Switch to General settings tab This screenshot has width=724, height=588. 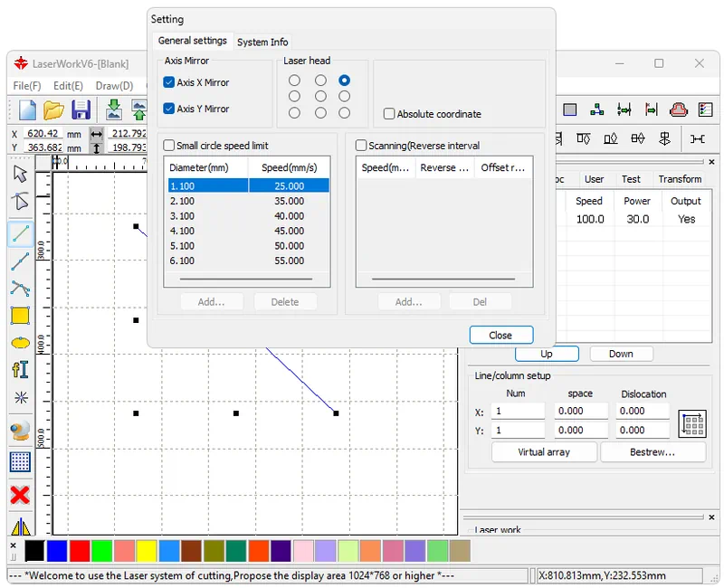(193, 41)
